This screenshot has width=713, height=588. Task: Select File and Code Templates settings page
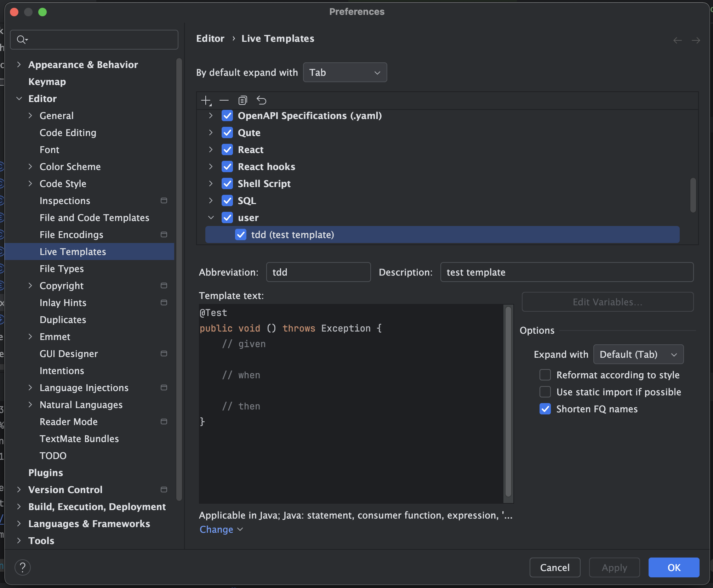coord(94,217)
